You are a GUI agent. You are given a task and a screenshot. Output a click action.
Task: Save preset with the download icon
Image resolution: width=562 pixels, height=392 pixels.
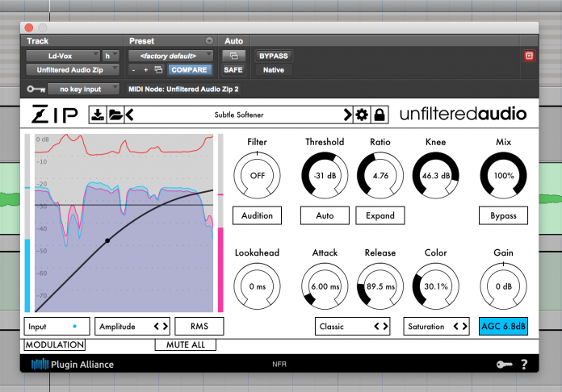98,115
